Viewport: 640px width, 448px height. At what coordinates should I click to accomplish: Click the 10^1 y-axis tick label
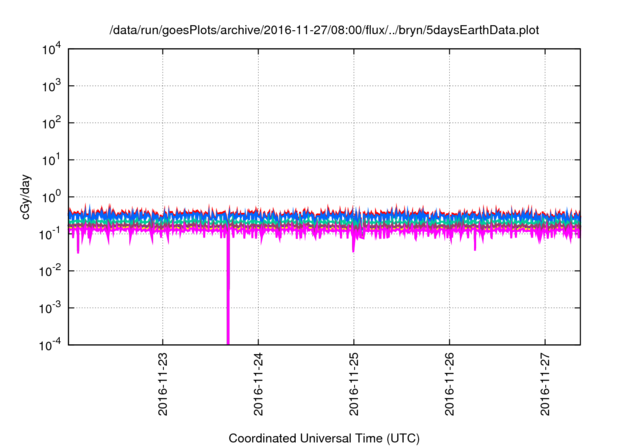[x=52, y=160]
